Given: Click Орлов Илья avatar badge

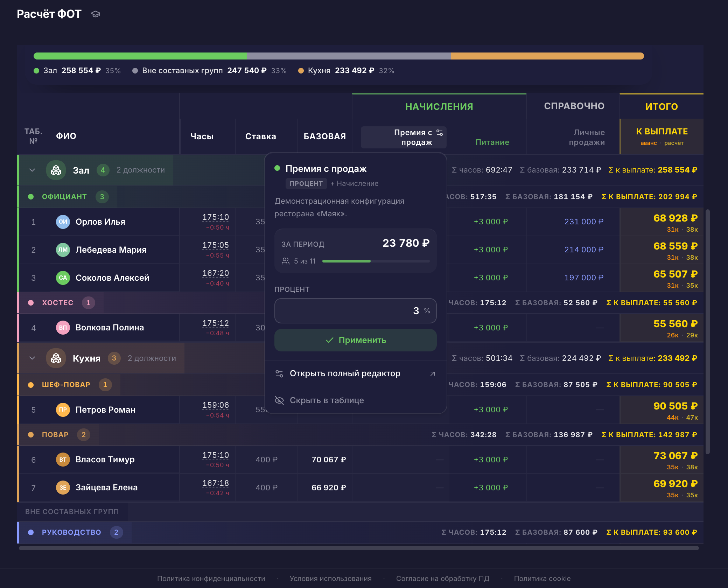Looking at the screenshot, I should point(63,222).
